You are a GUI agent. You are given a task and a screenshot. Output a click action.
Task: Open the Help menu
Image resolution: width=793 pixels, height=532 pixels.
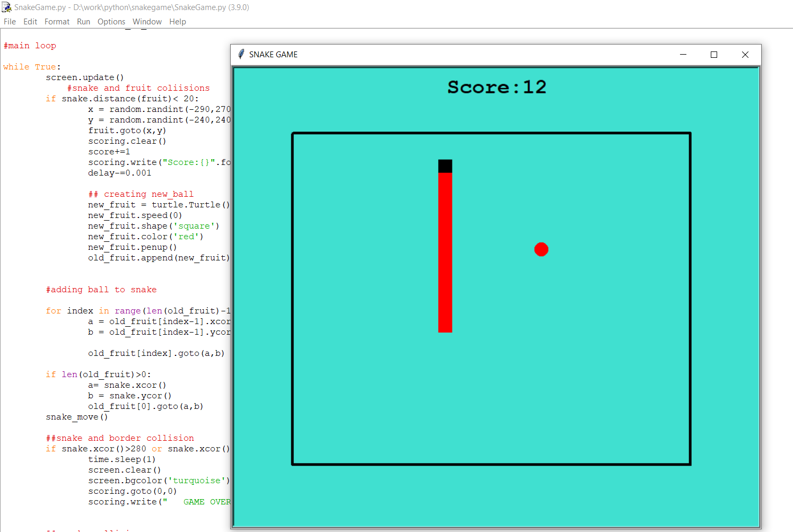coord(178,22)
